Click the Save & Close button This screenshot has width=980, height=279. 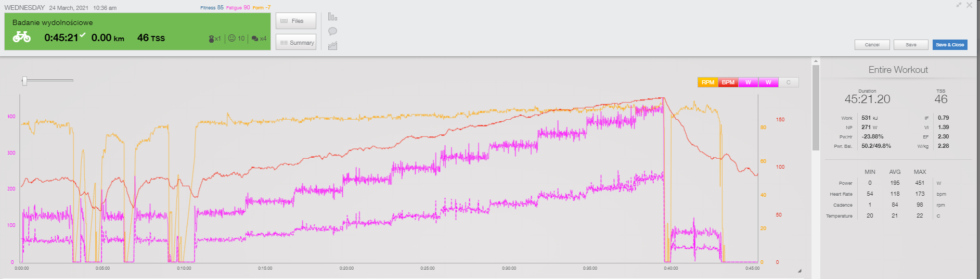[x=949, y=45]
